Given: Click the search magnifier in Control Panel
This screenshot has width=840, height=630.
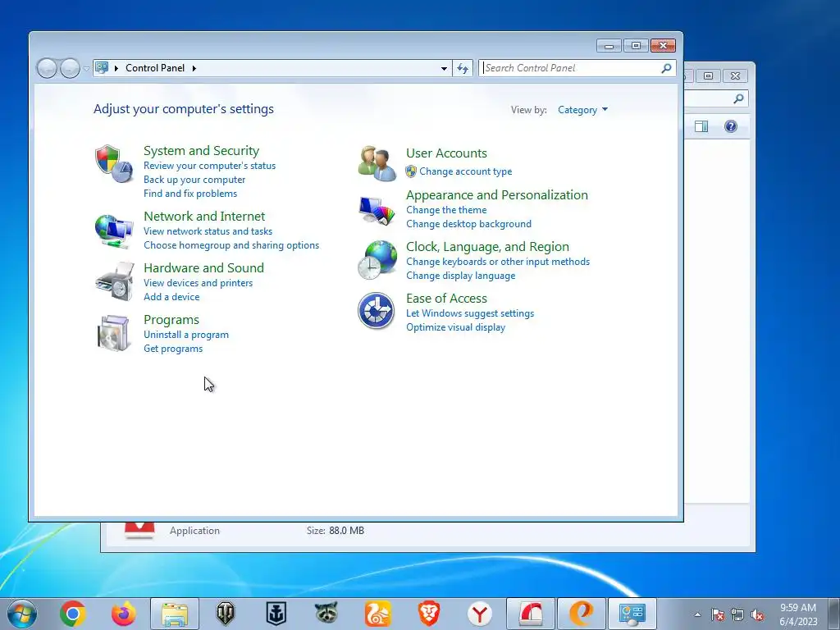Looking at the screenshot, I should 666,68.
